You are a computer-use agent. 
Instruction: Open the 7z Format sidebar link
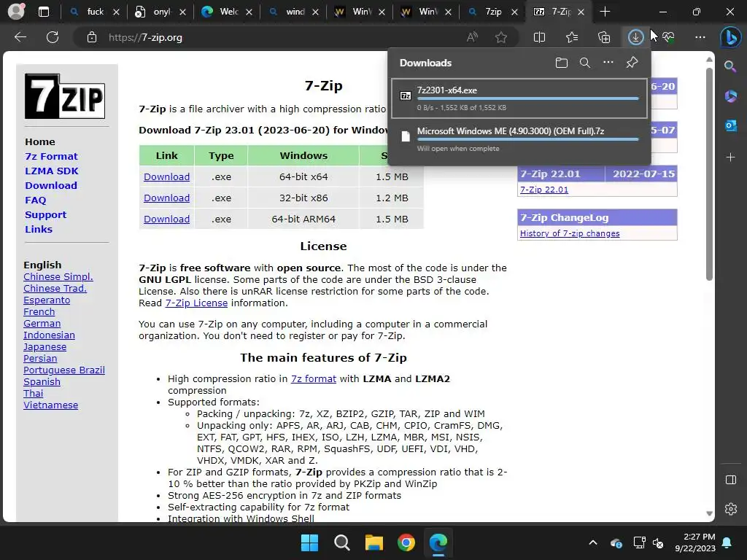[51, 156]
